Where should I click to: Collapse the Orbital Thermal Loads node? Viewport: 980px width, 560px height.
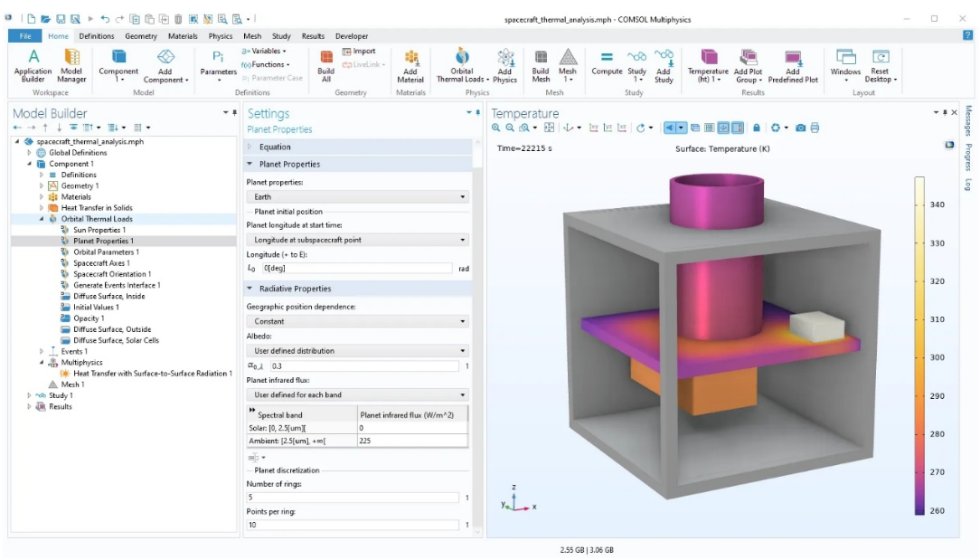tap(42, 219)
